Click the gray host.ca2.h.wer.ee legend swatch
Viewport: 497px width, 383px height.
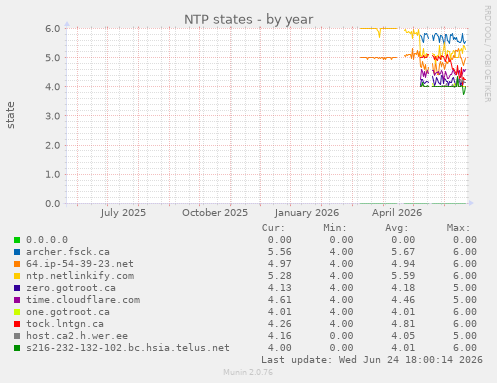pos(17,336)
